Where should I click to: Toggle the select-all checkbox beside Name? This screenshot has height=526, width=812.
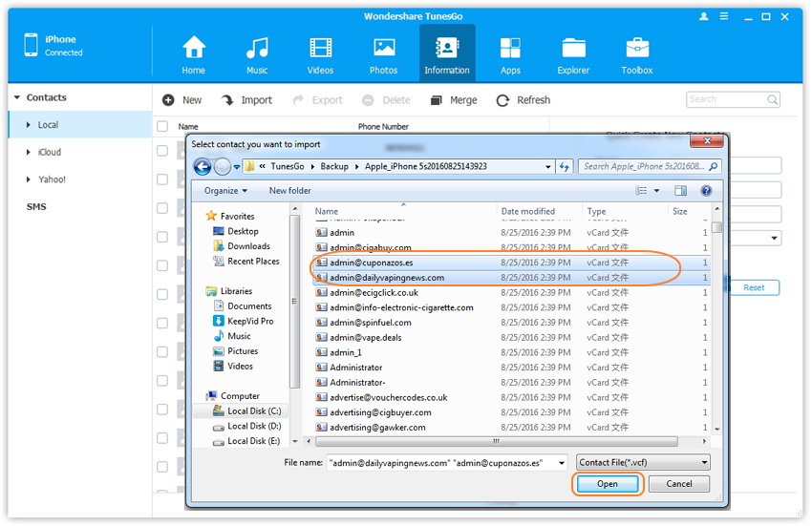[x=162, y=126]
